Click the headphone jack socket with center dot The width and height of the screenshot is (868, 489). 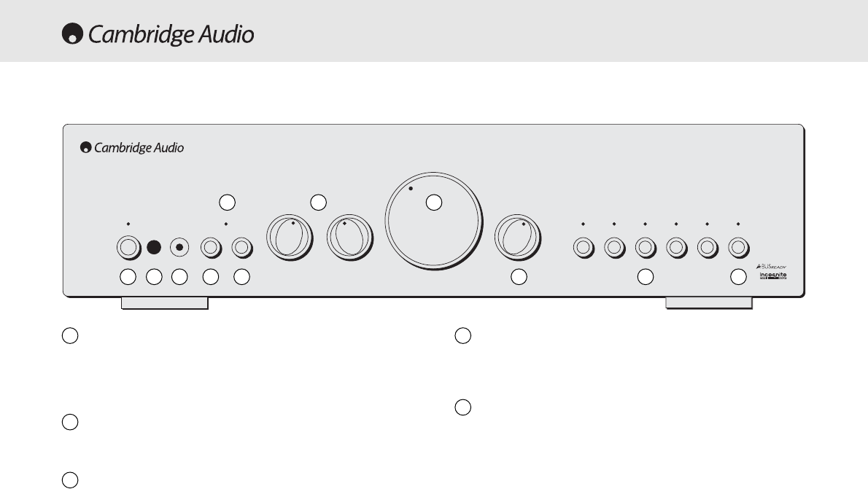tap(179, 247)
